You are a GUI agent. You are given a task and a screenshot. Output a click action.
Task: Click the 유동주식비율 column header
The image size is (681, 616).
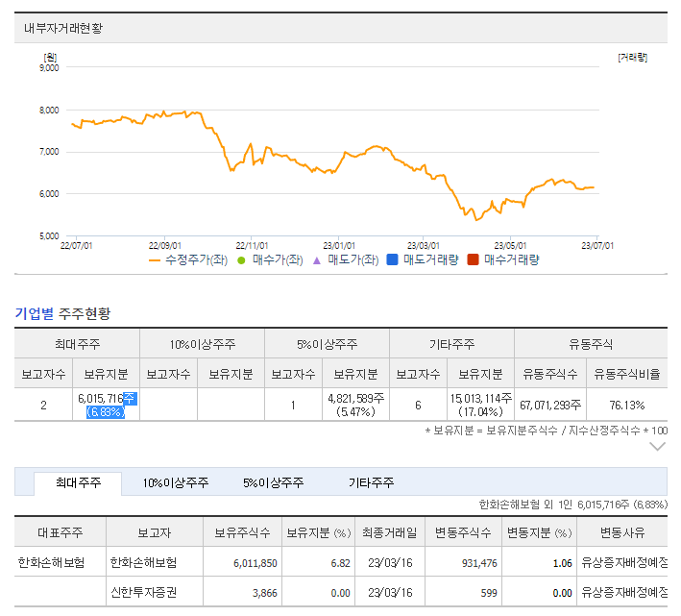click(627, 374)
